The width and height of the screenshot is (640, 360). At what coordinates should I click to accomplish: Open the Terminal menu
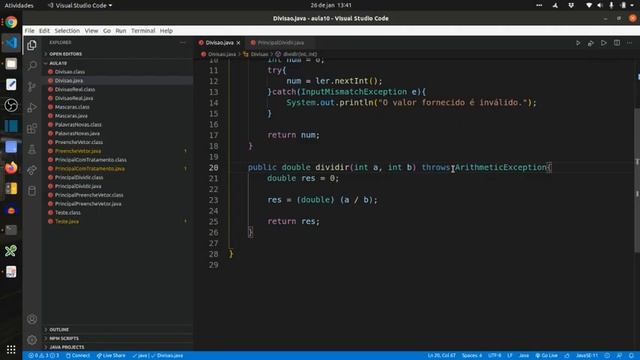pyautogui.click(x=143, y=31)
